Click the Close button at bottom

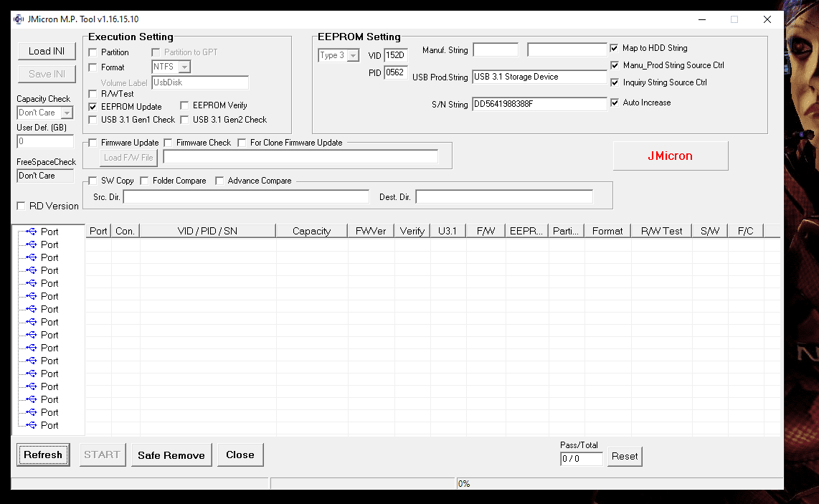[240, 455]
